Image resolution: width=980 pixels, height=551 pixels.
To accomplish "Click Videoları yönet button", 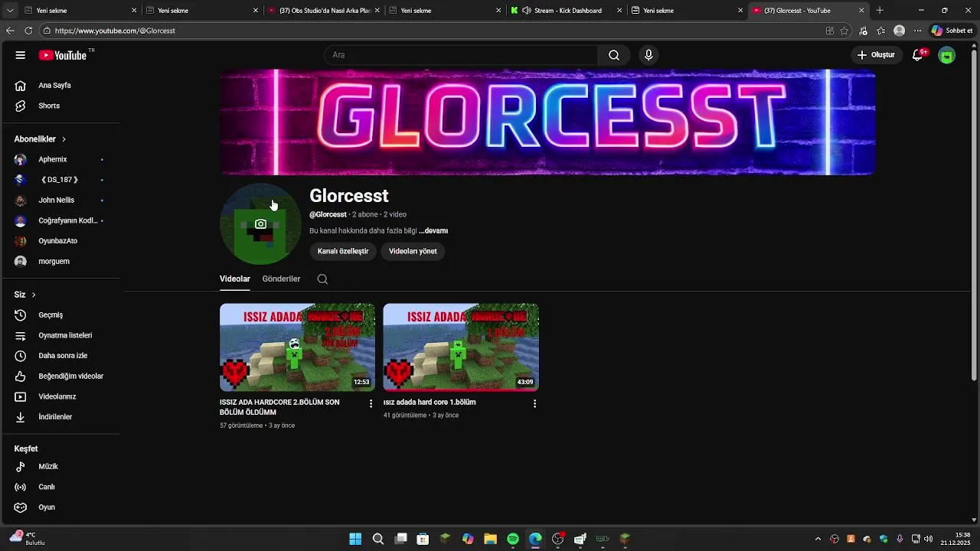I will (413, 251).
